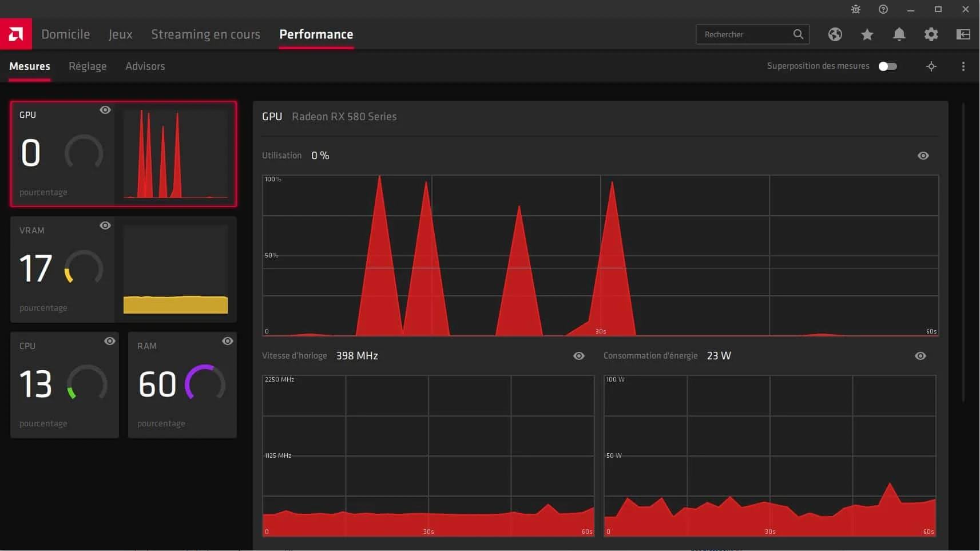Toggle the GPU card eye icon
The height and width of the screenshot is (551, 980).
point(105,110)
